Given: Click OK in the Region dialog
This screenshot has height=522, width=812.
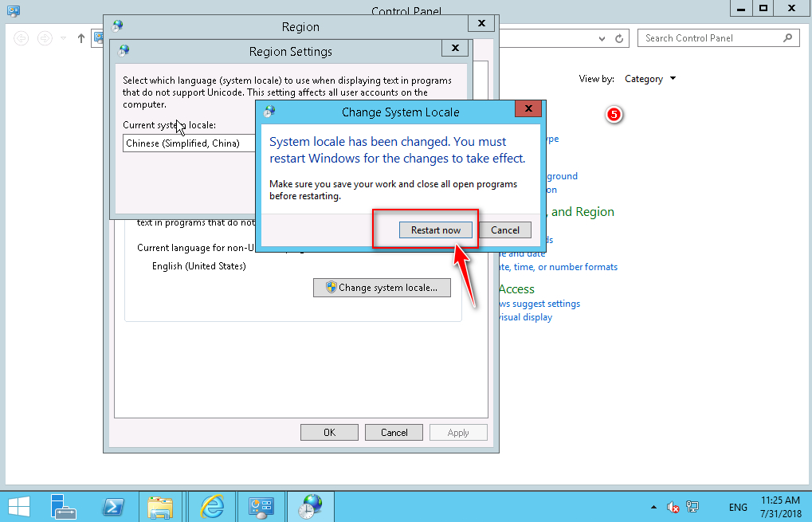Looking at the screenshot, I should pyautogui.click(x=329, y=433).
